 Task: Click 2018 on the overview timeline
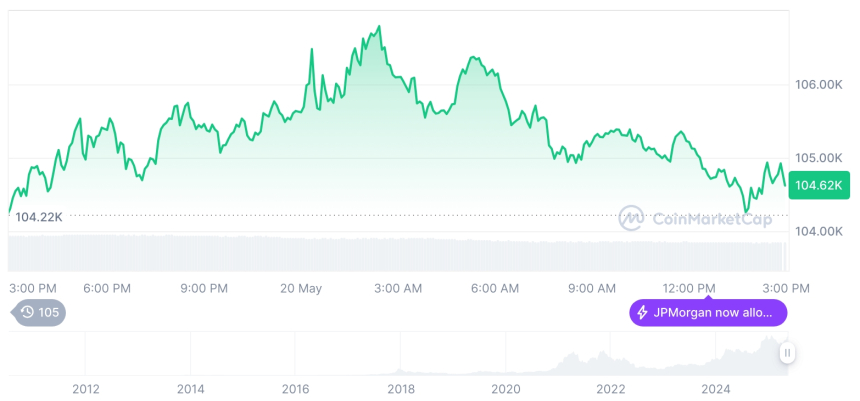click(x=401, y=389)
